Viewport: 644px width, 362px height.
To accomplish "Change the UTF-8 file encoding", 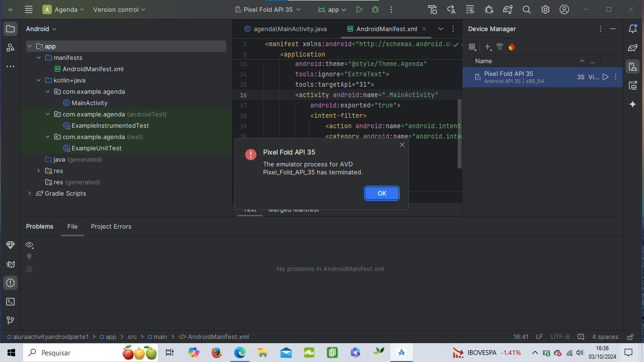I will 560,337.
